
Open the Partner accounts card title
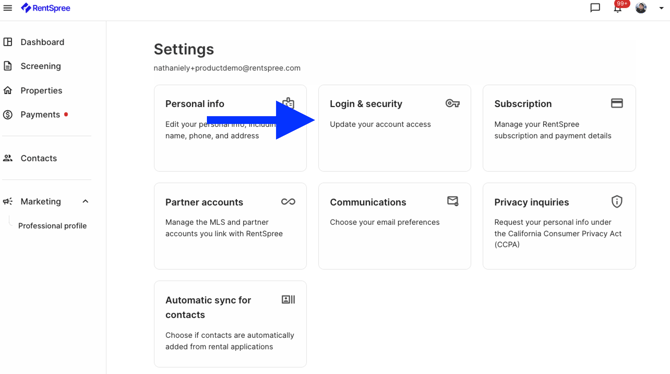(204, 202)
